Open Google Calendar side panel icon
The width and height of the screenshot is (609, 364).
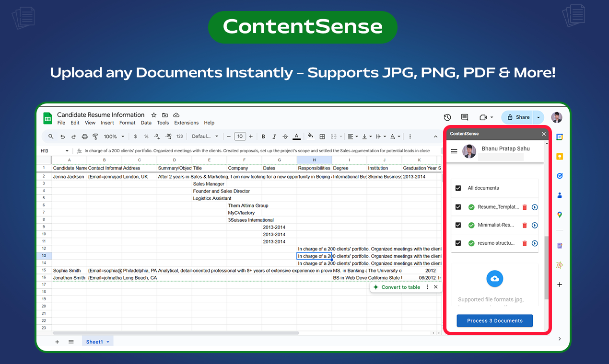coord(560,137)
